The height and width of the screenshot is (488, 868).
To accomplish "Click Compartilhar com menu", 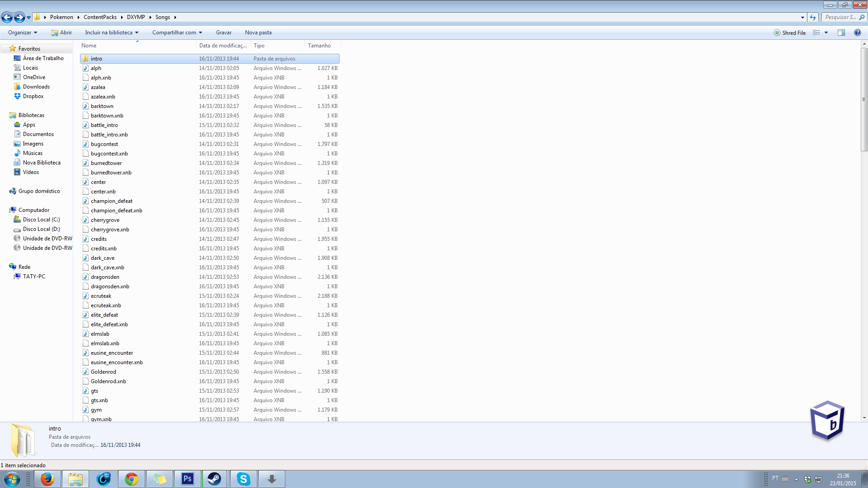I will pyautogui.click(x=177, y=33).
